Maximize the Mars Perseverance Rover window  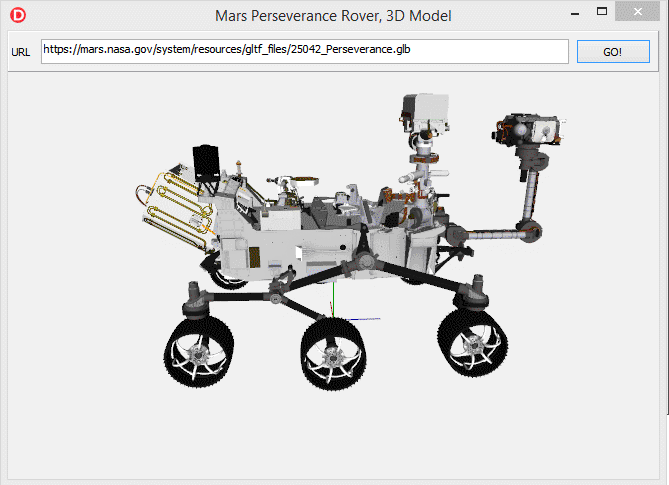pyautogui.click(x=602, y=12)
